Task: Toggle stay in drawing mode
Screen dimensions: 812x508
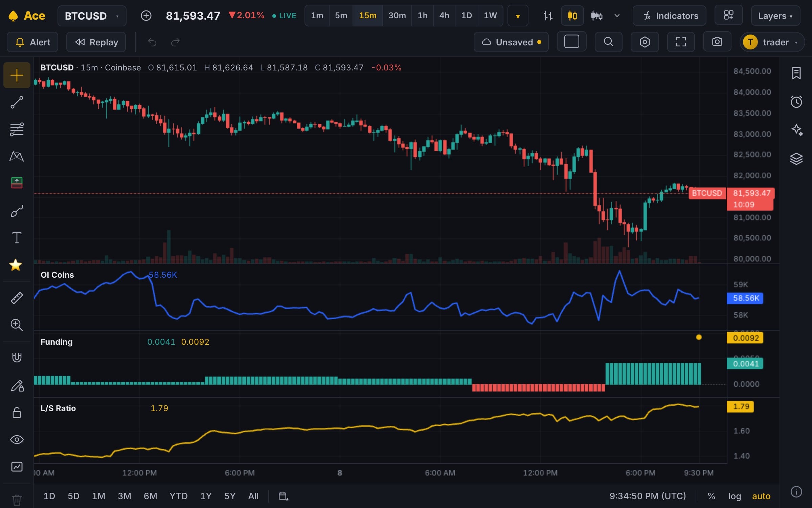Action: (17, 385)
